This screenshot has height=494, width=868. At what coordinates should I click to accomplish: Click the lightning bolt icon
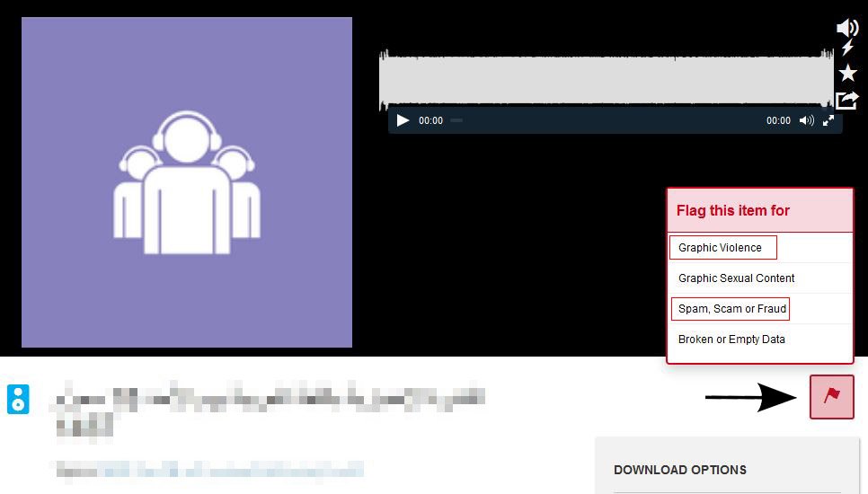pos(847,48)
